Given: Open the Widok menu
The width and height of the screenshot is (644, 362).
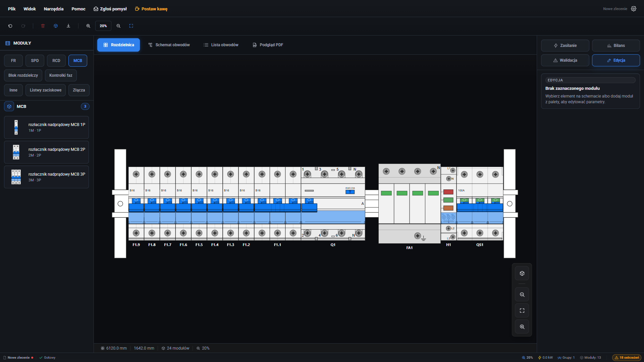Looking at the screenshot, I should coord(30,9).
